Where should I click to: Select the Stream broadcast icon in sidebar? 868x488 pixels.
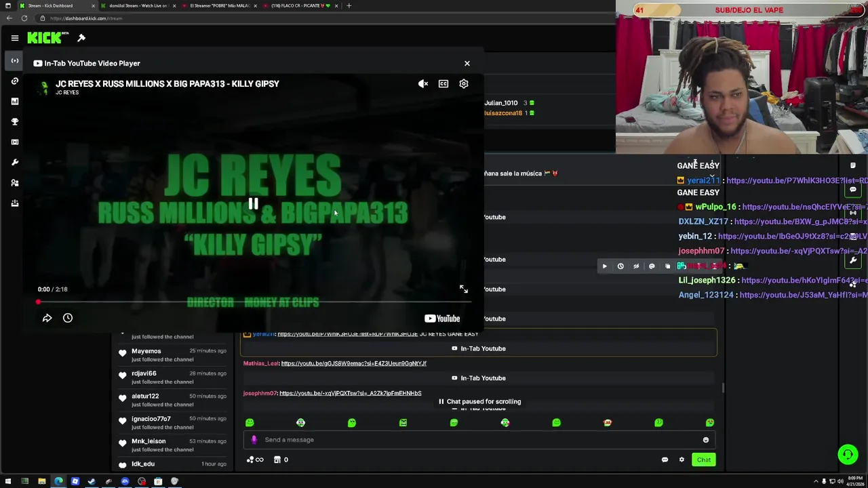click(14, 61)
